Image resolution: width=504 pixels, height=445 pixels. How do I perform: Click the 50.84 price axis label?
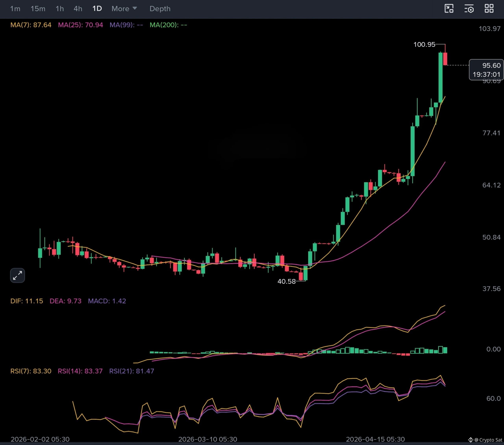pos(491,237)
